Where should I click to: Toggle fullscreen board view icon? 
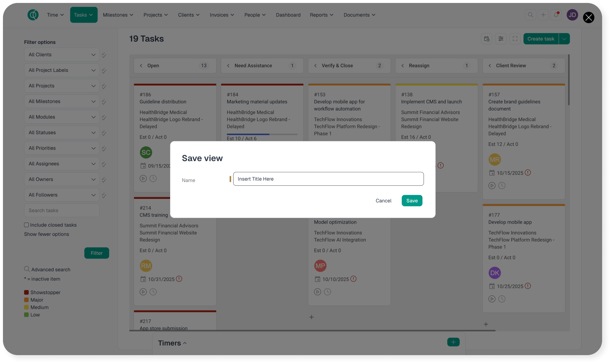515,39
